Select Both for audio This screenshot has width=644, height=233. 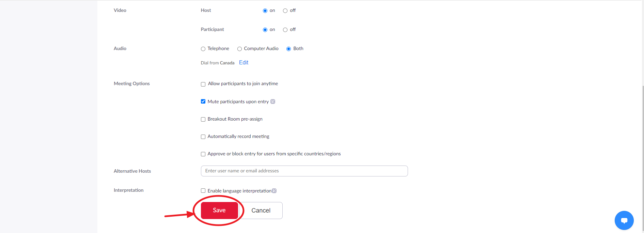pyautogui.click(x=289, y=49)
